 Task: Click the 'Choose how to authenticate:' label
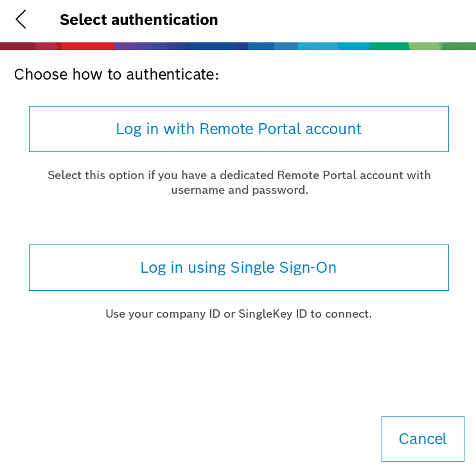[x=116, y=74]
